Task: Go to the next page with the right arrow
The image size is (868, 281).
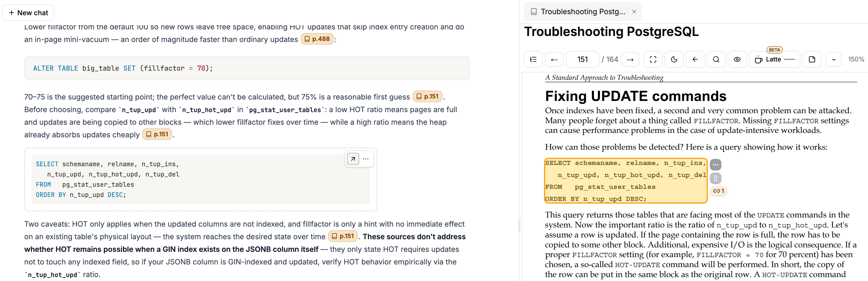Action: point(630,59)
